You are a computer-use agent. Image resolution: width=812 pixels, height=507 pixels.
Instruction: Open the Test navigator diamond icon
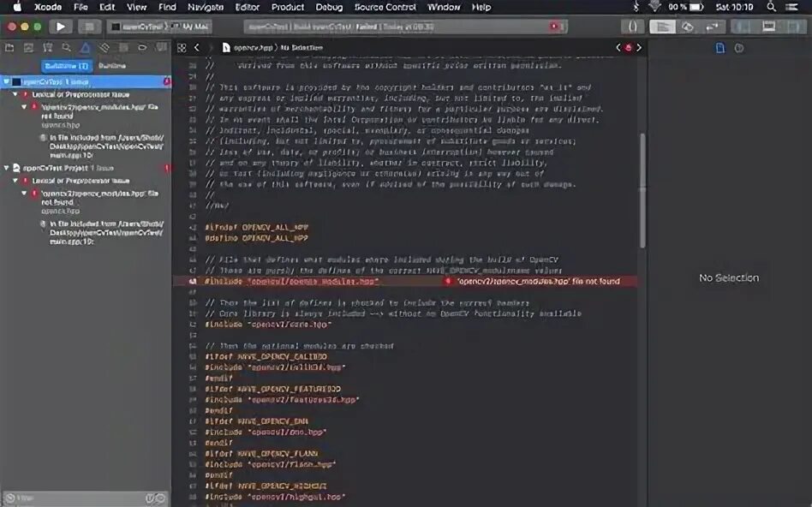104,48
